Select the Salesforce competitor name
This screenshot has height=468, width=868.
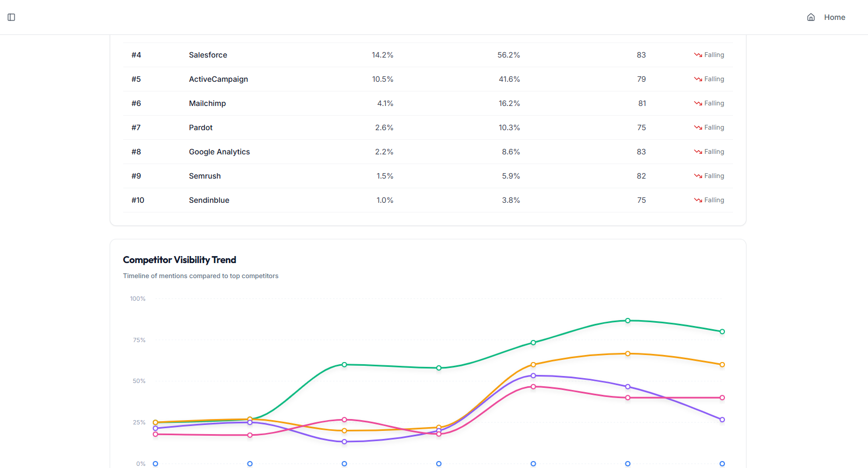pyautogui.click(x=208, y=55)
